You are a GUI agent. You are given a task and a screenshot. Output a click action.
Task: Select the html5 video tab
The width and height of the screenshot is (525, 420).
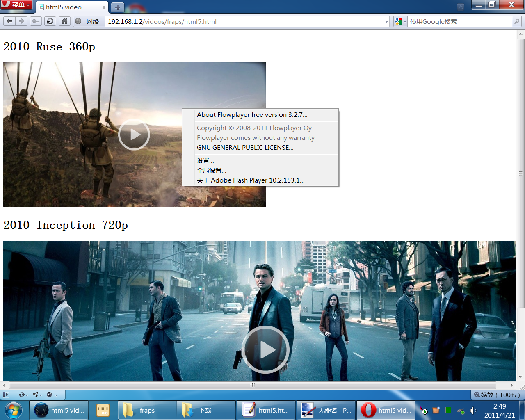tap(72, 7)
